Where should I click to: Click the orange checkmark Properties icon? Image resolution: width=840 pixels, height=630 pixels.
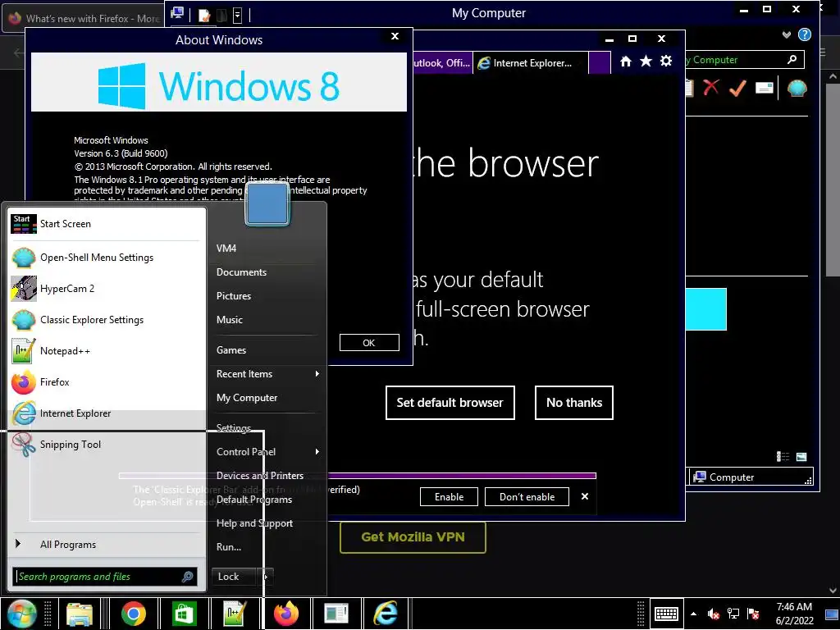coord(737,87)
